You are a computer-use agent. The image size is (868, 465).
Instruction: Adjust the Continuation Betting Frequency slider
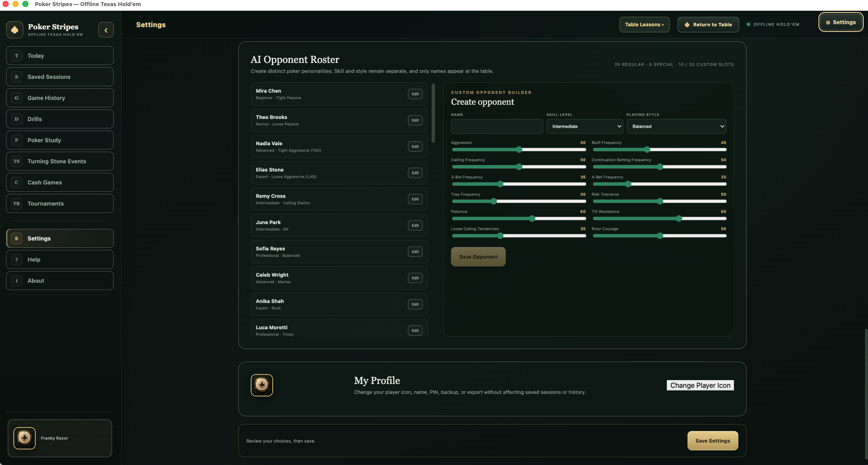660,167
